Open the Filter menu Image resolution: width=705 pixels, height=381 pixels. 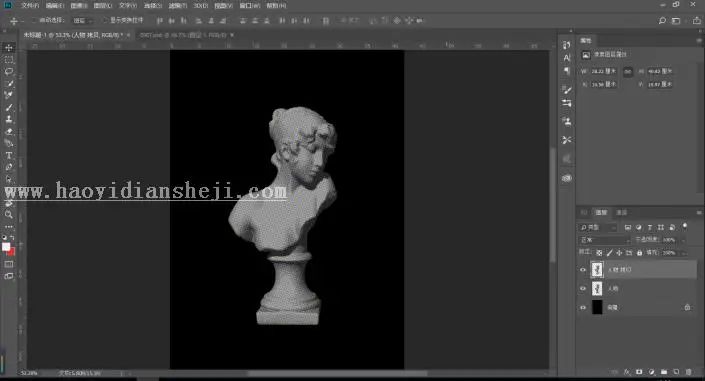[x=178, y=6]
